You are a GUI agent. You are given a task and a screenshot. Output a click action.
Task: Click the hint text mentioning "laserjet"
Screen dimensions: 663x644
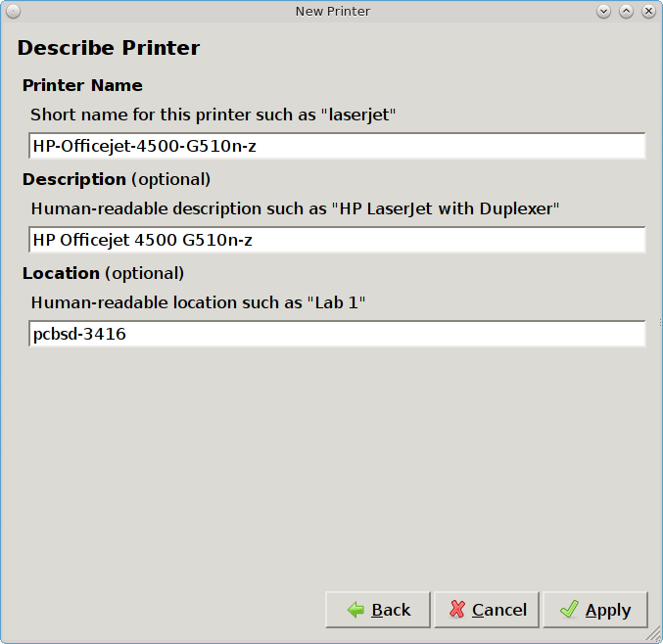point(213,115)
